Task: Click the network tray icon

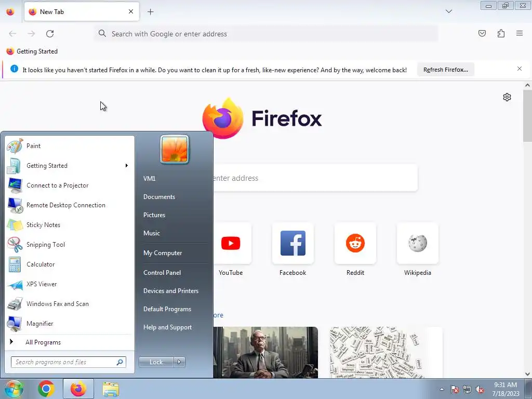Action: [x=467, y=389]
